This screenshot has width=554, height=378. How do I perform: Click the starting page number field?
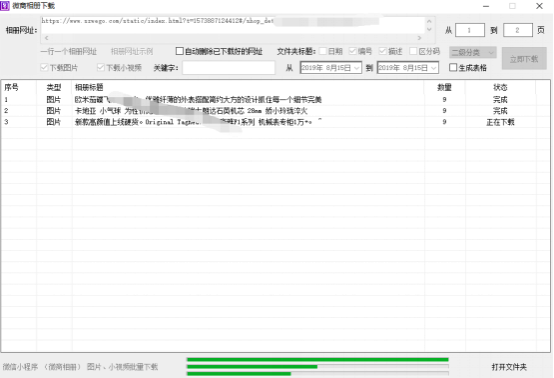tap(470, 30)
